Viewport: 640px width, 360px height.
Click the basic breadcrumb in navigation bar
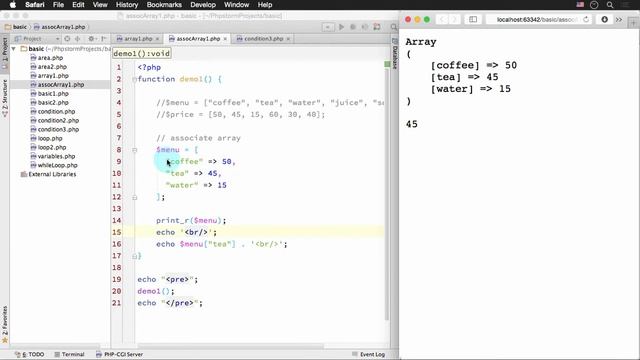coord(16,27)
